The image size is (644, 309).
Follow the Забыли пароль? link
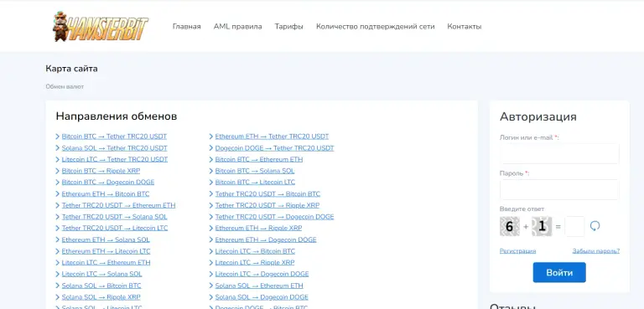(596, 251)
